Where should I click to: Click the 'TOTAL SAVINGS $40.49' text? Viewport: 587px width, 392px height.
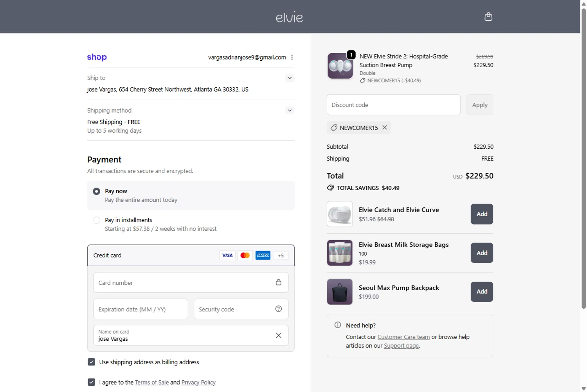tap(368, 188)
